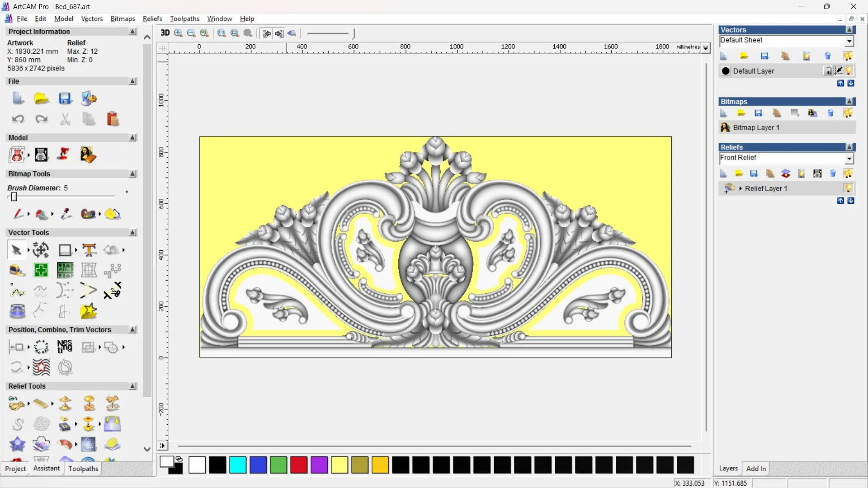Open the Front Relief dropdown
Viewport: 868px width, 488px height.
849,158
